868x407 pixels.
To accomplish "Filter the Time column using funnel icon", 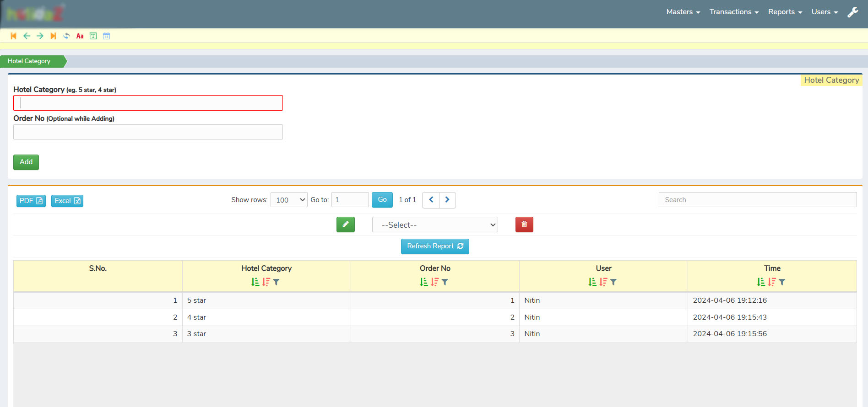I will point(782,282).
